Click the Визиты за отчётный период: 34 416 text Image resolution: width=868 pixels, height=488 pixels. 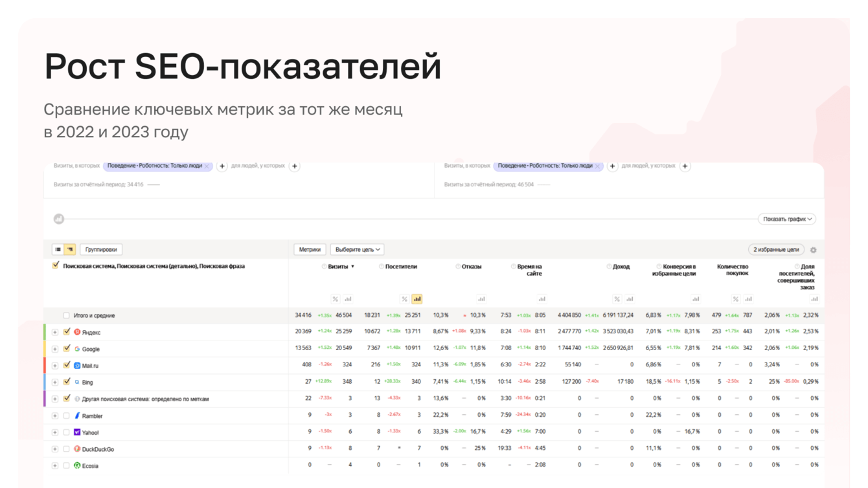(x=98, y=184)
